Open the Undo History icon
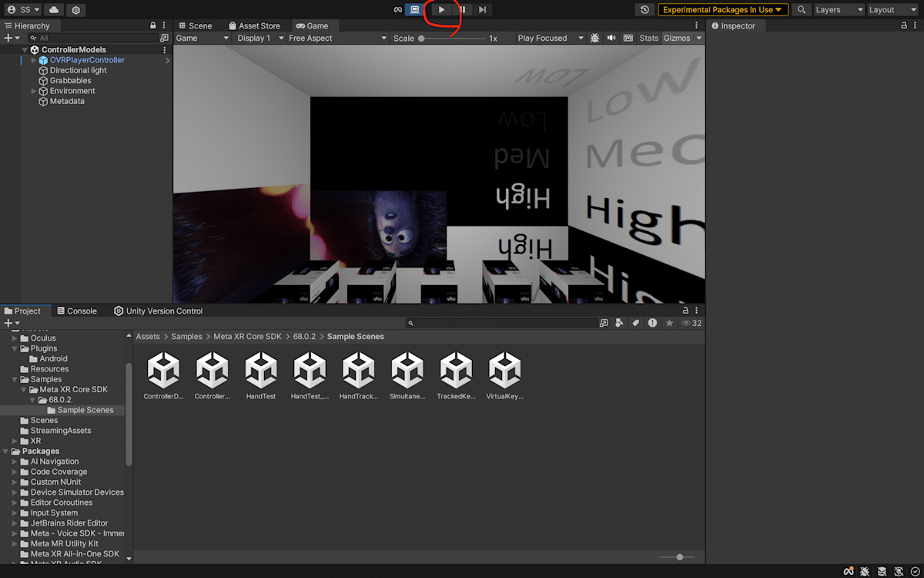The image size is (924, 578). tap(645, 10)
